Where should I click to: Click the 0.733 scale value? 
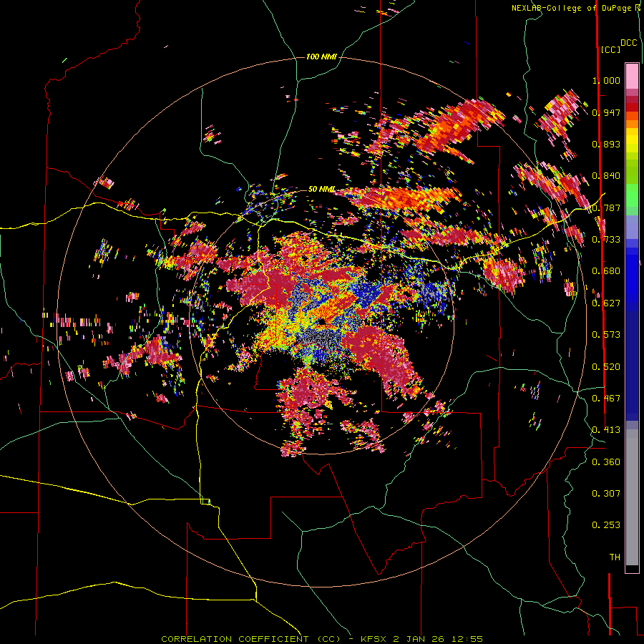coord(606,240)
